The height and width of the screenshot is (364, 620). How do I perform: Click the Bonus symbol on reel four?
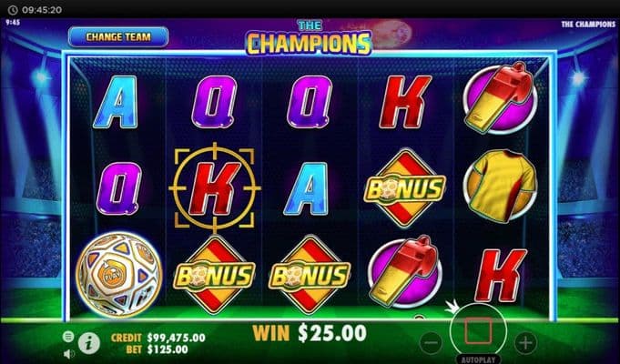tap(404, 188)
